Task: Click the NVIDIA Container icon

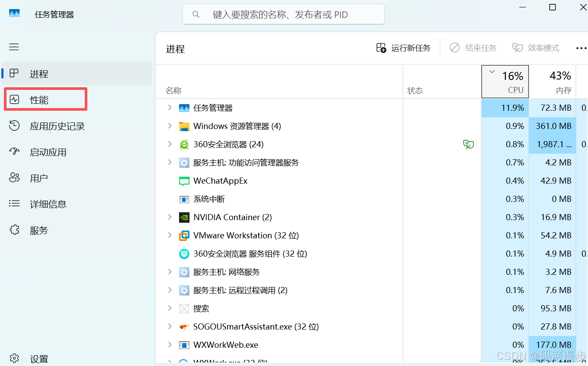Action: pos(184,218)
